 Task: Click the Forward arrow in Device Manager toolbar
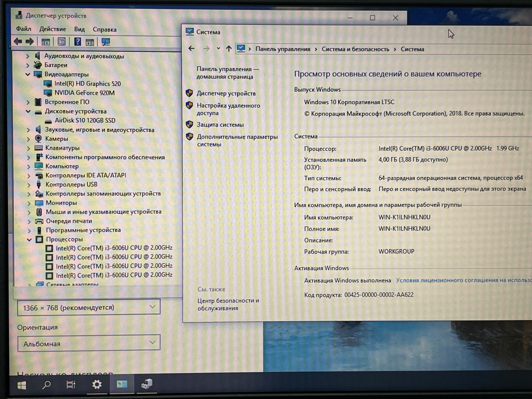point(30,41)
